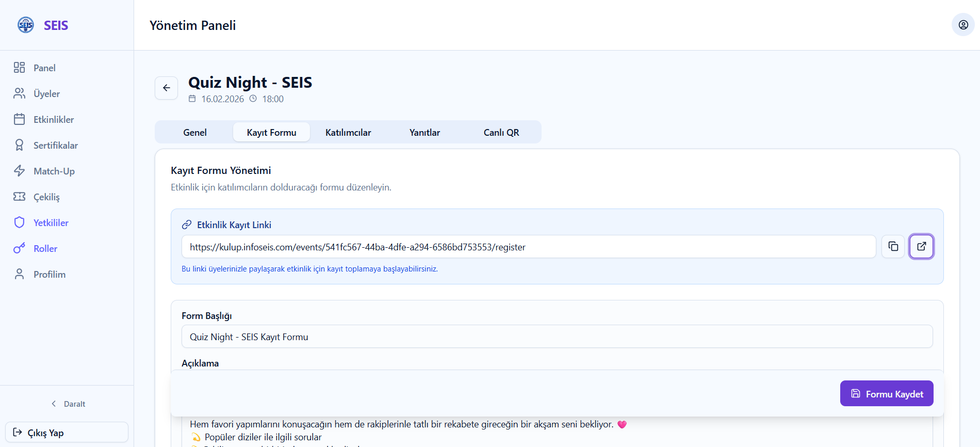This screenshot has height=447, width=980.
Task: Open Yetkililer in the sidebar
Action: [x=51, y=223]
